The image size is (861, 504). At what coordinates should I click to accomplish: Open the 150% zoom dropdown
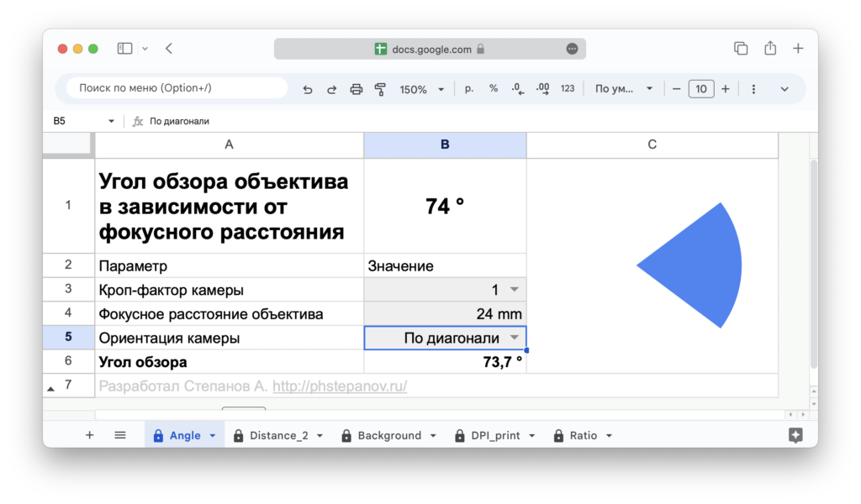[422, 89]
